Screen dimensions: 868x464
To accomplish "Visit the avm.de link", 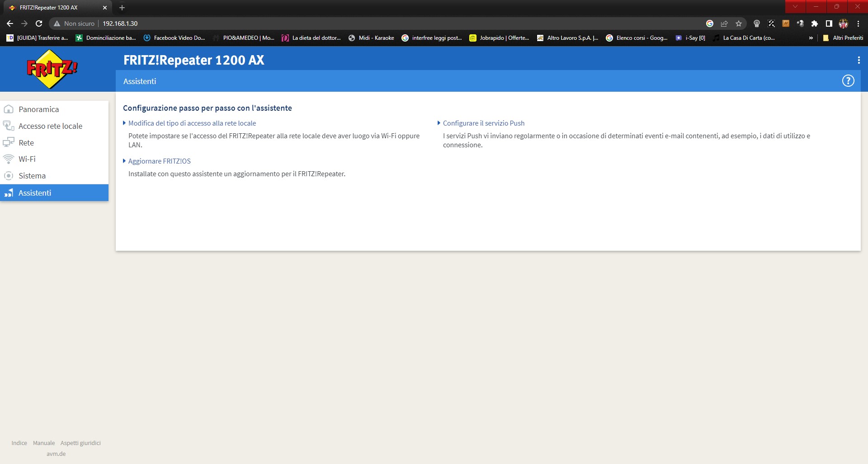I will coord(56,454).
